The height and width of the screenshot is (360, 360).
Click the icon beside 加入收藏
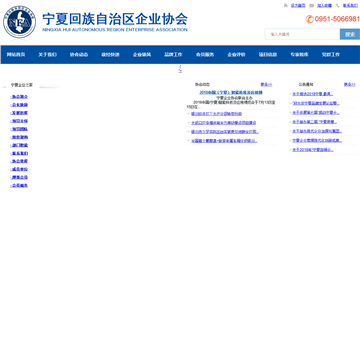(311, 5)
